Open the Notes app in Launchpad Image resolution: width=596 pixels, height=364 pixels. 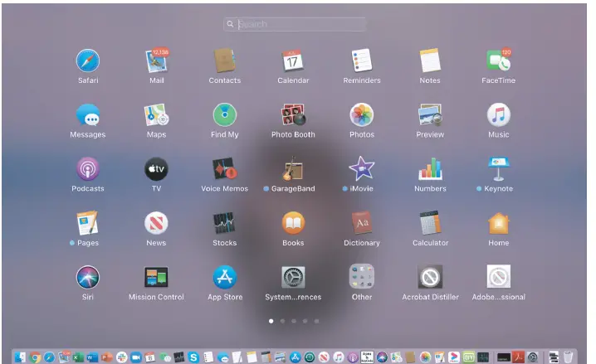[x=430, y=61]
